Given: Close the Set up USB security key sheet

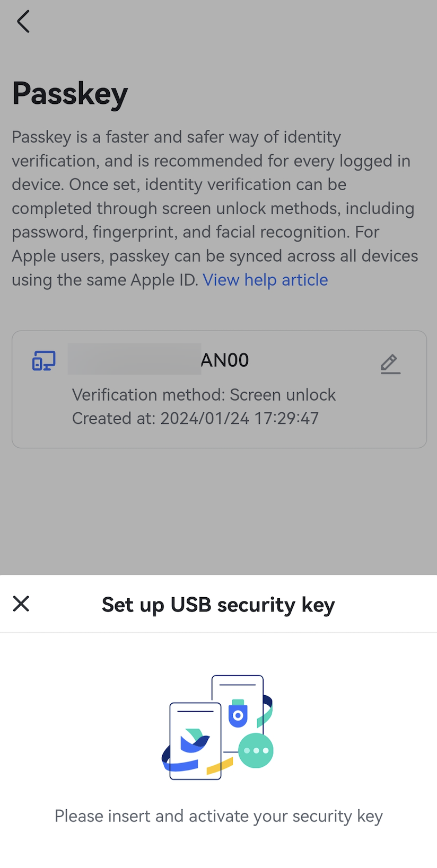Looking at the screenshot, I should [x=21, y=604].
